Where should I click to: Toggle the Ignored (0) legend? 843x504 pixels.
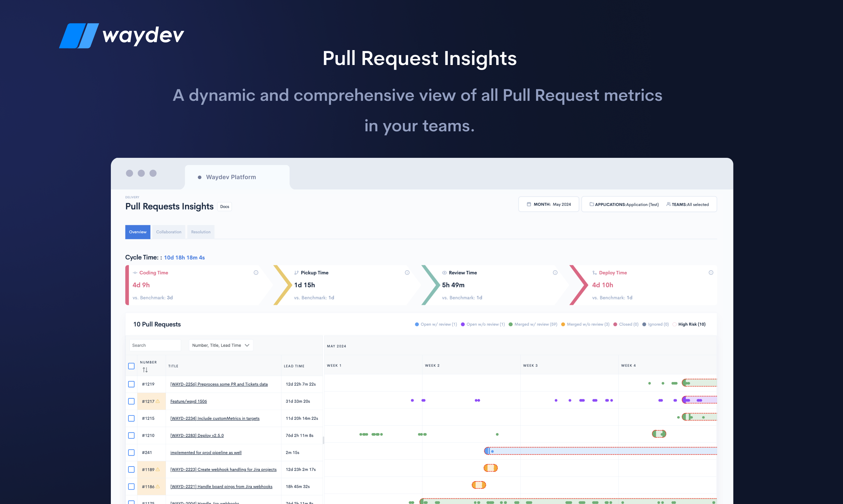(x=655, y=324)
